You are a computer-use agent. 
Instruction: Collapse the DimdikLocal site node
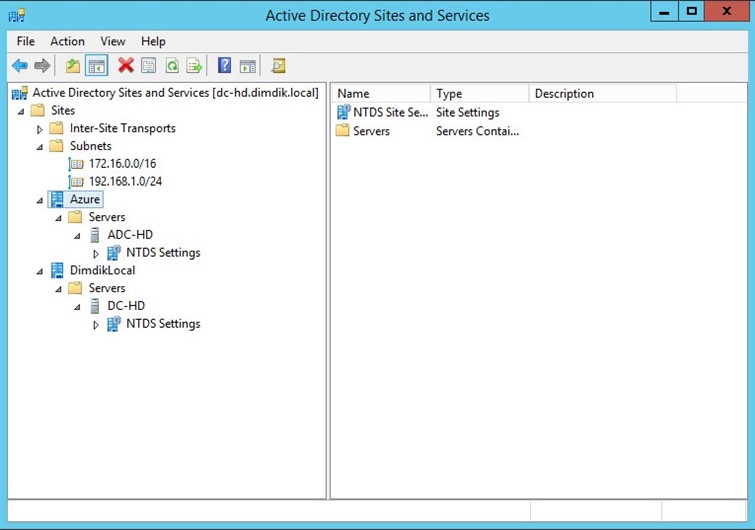pos(39,272)
